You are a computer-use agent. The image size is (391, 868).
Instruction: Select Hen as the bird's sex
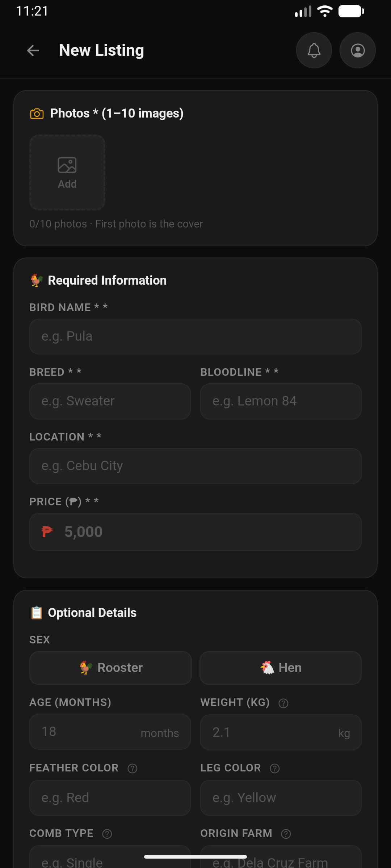tap(281, 668)
